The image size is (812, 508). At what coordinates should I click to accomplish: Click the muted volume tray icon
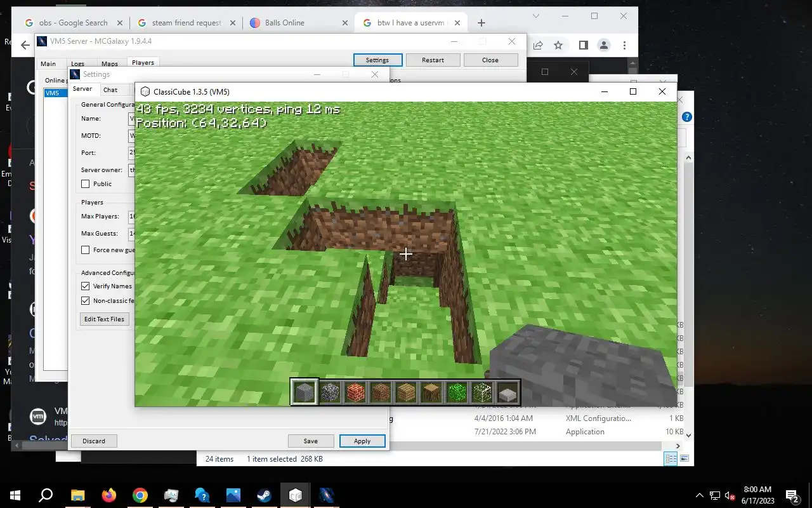click(x=730, y=495)
